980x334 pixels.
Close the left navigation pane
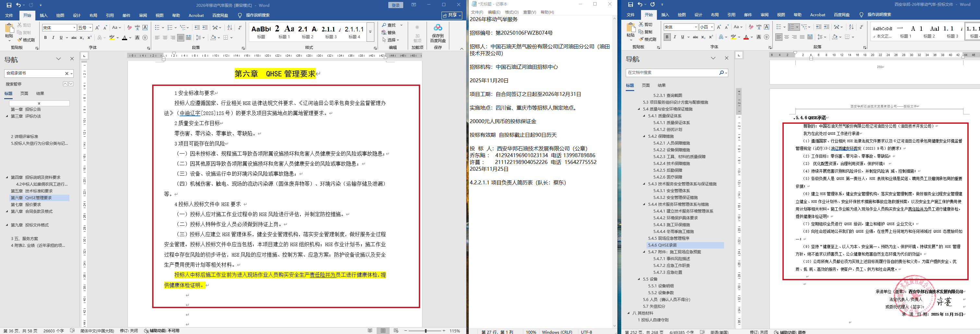(x=72, y=59)
